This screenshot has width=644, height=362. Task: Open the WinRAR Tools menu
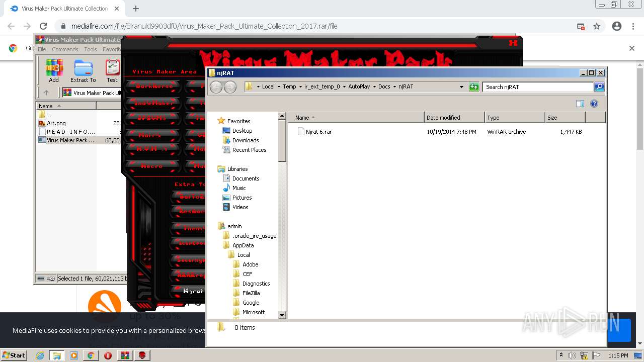(x=91, y=49)
